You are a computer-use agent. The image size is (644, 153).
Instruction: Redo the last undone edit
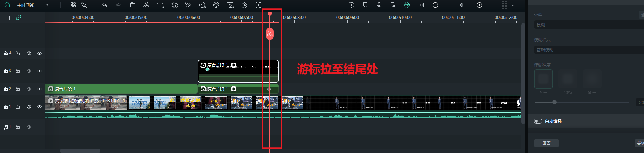pos(118,5)
